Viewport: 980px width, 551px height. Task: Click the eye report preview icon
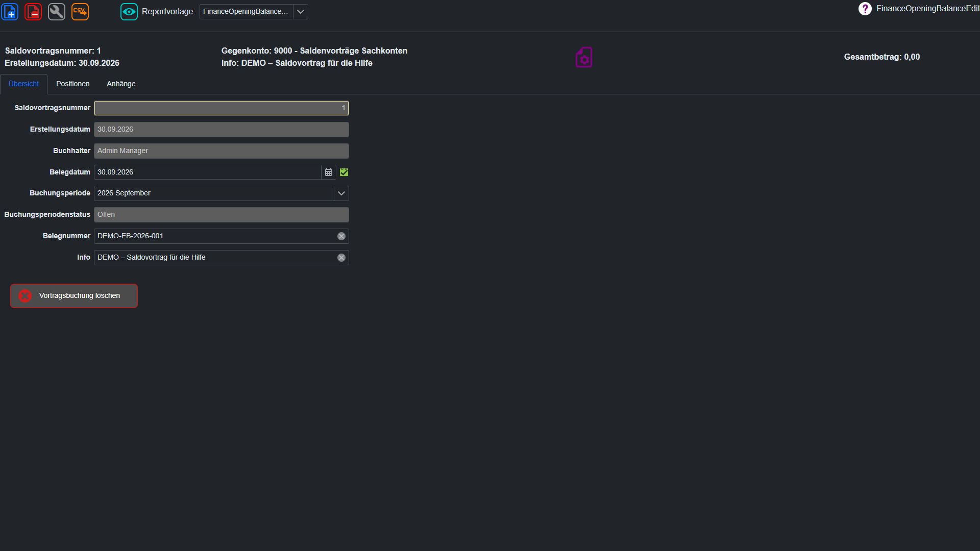pyautogui.click(x=129, y=11)
